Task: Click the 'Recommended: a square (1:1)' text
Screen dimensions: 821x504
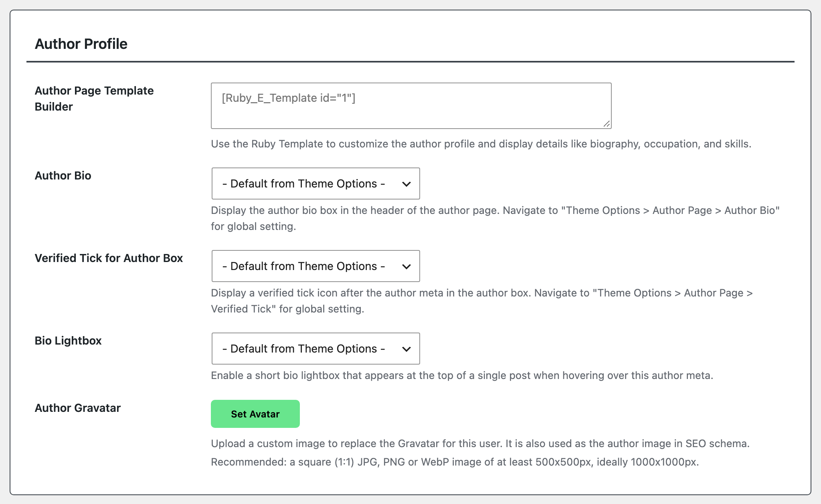Action: coord(455,462)
